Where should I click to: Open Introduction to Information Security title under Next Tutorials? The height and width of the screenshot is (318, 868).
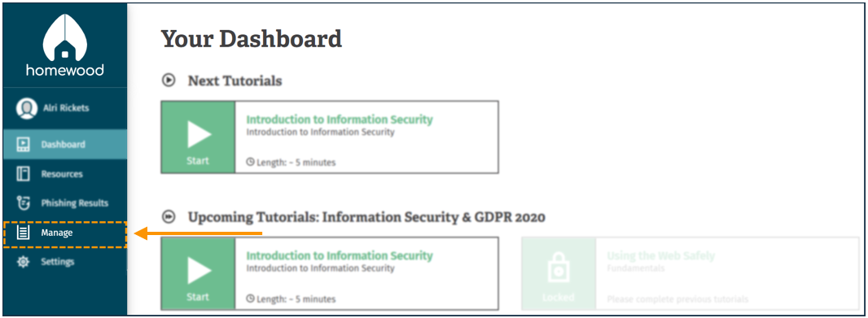click(340, 120)
